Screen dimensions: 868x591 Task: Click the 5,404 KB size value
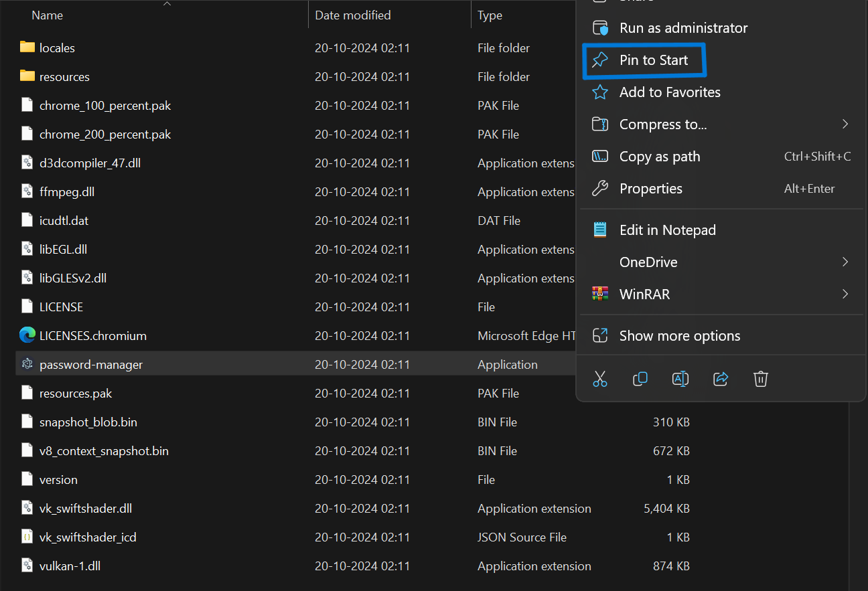coord(666,509)
